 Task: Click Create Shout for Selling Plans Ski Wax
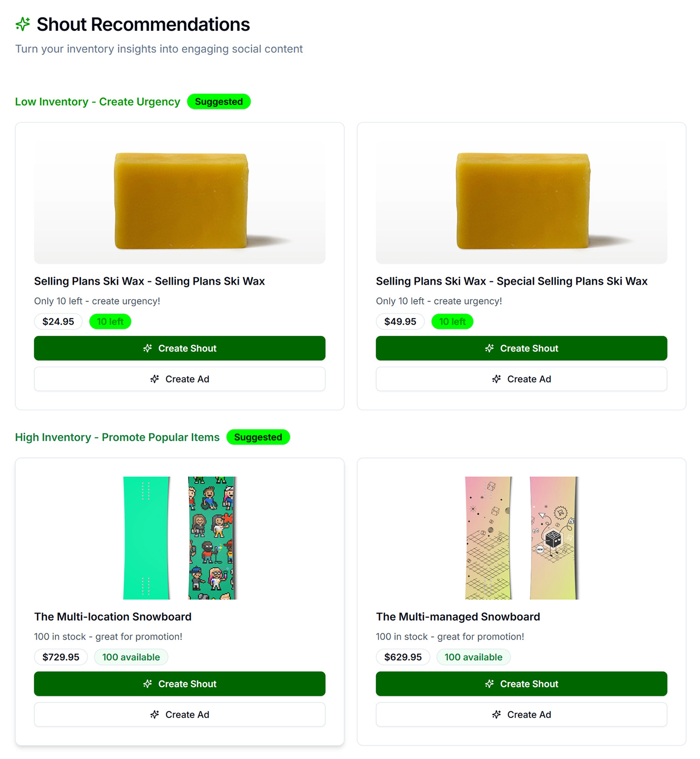pos(179,348)
